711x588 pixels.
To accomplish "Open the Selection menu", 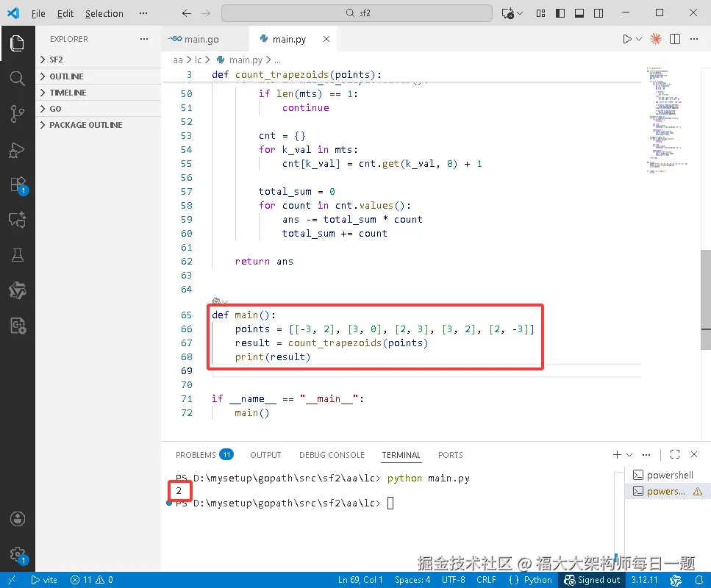I will point(104,14).
